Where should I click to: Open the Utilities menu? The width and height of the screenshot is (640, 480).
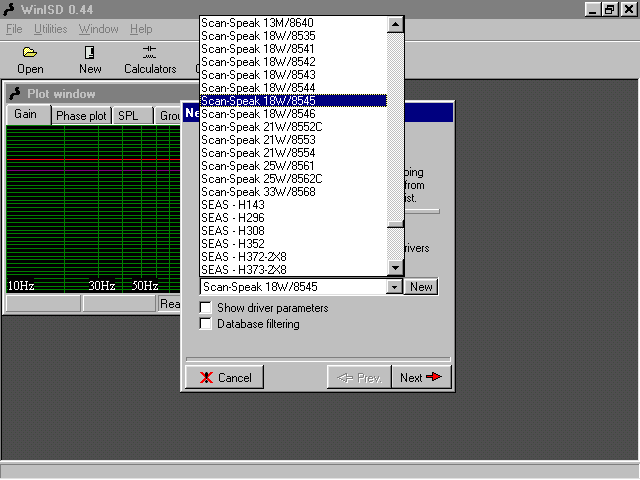coord(51,29)
